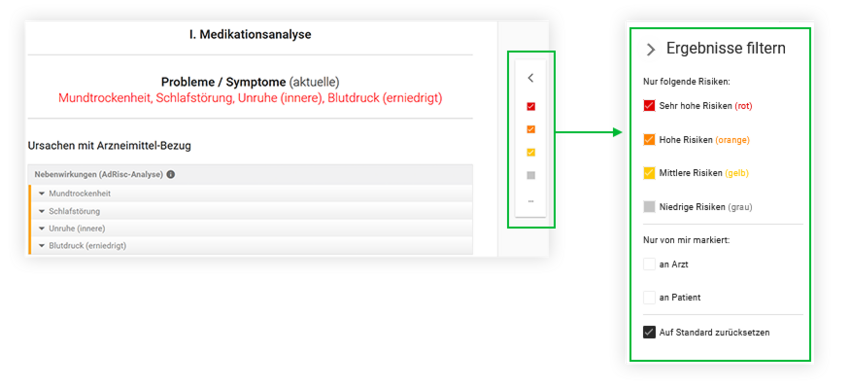Image resolution: width=850 pixels, height=389 pixels.
Task: Click the dash icon at the bottom of the collapsed sidebar
Action: pos(531,201)
